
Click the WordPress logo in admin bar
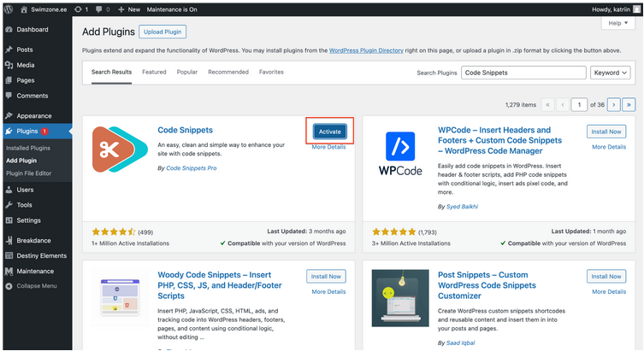point(9,9)
